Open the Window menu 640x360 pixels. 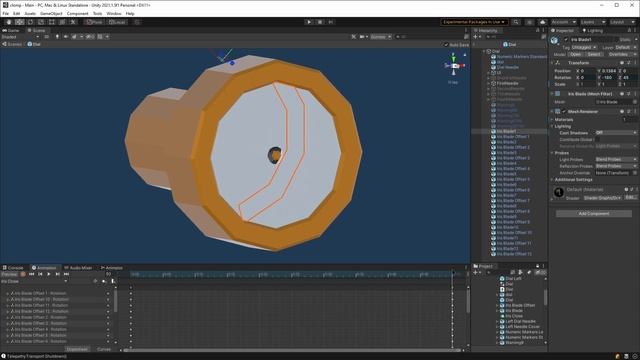[x=114, y=13]
